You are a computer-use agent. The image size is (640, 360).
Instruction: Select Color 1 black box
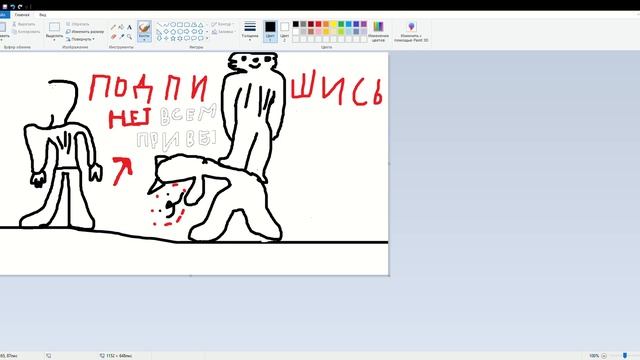(270, 31)
